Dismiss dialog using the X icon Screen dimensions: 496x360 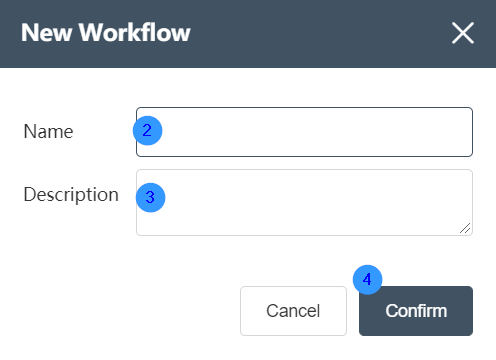tap(463, 33)
